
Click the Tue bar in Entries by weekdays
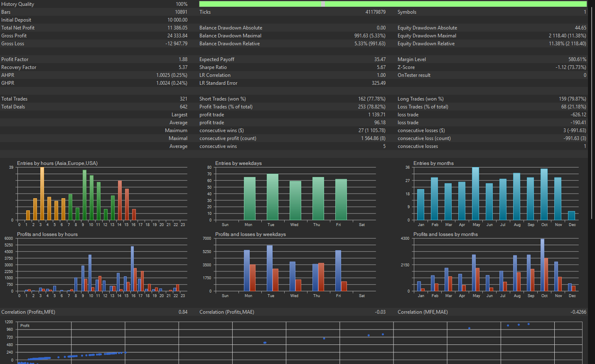(x=273, y=197)
